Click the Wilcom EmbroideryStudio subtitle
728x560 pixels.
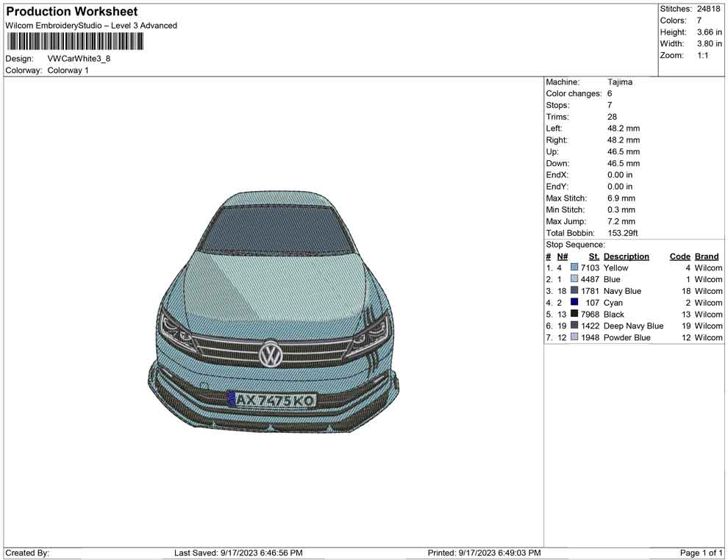click(x=91, y=26)
